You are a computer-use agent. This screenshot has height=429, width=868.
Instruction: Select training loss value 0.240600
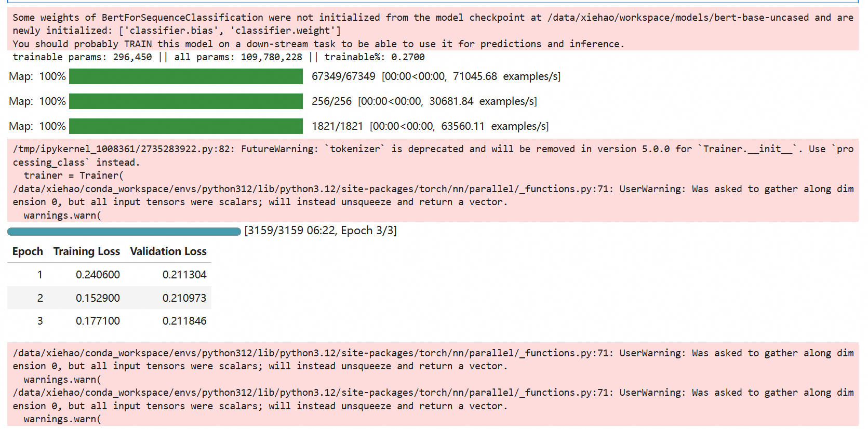[98, 275]
